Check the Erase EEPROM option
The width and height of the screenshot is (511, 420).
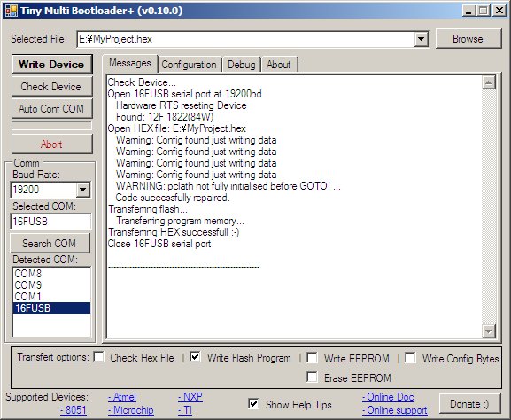point(313,377)
